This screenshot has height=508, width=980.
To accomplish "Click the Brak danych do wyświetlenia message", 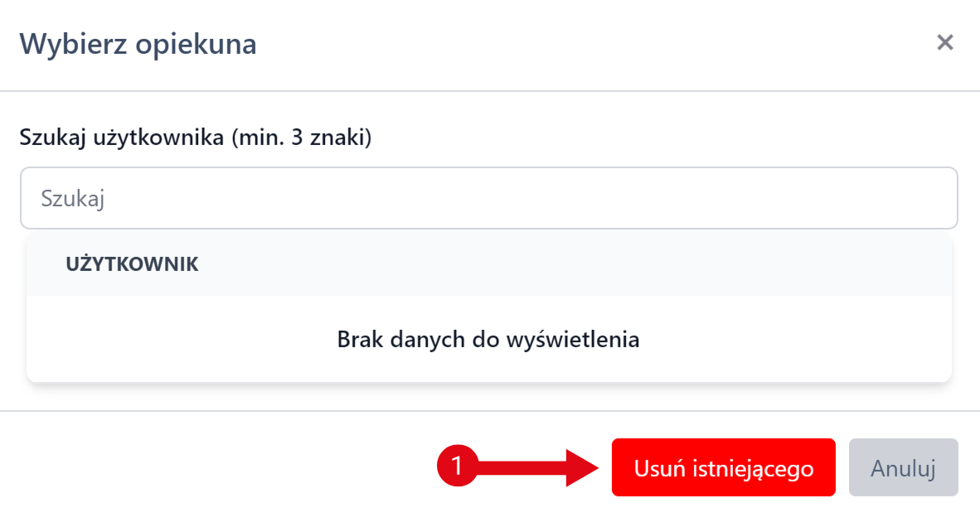I will click(488, 339).
